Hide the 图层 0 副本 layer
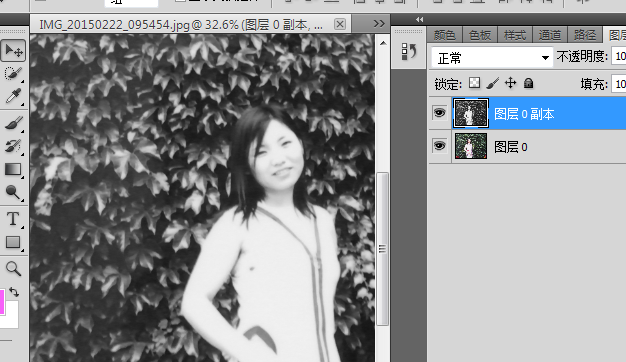The height and width of the screenshot is (362, 626). click(440, 113)
